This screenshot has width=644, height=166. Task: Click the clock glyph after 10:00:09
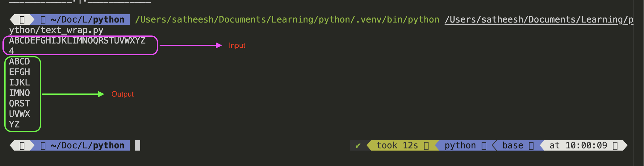point(615,146)
